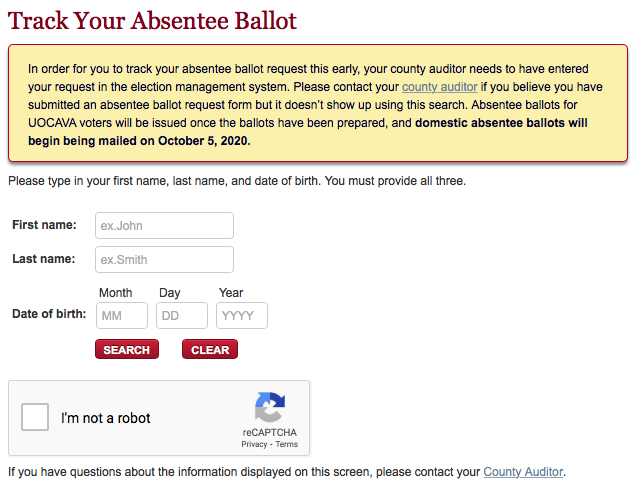The width and height of the screenshot is (637, 499).
Task: Click the Year YYYY birth field
Action: click(x=242, y=315)
